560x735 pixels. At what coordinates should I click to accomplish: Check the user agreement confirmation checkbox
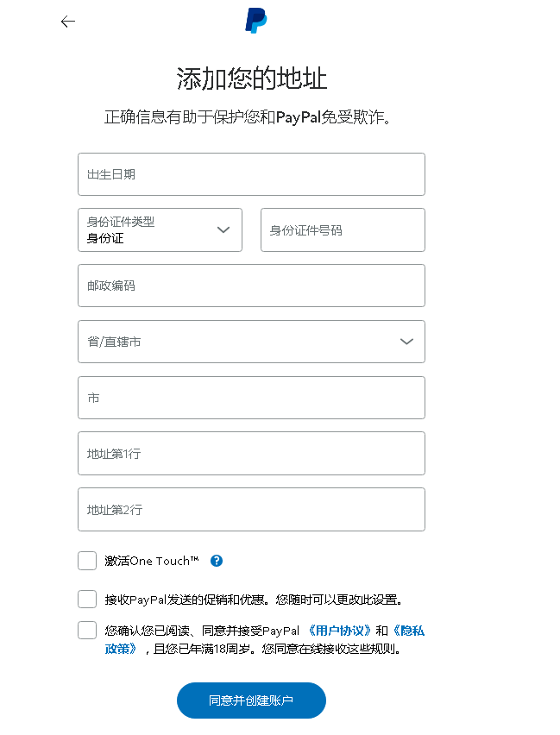tap(87, 631)
